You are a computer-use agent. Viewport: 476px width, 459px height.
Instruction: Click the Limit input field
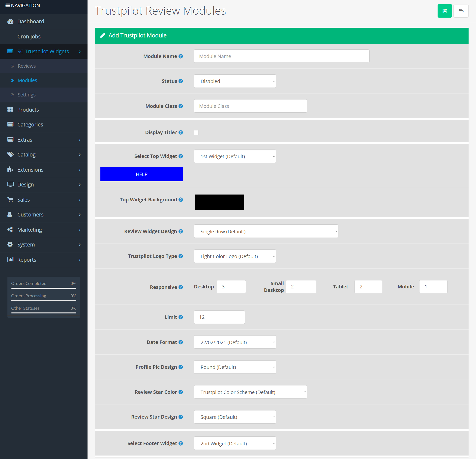click(219, 317)
